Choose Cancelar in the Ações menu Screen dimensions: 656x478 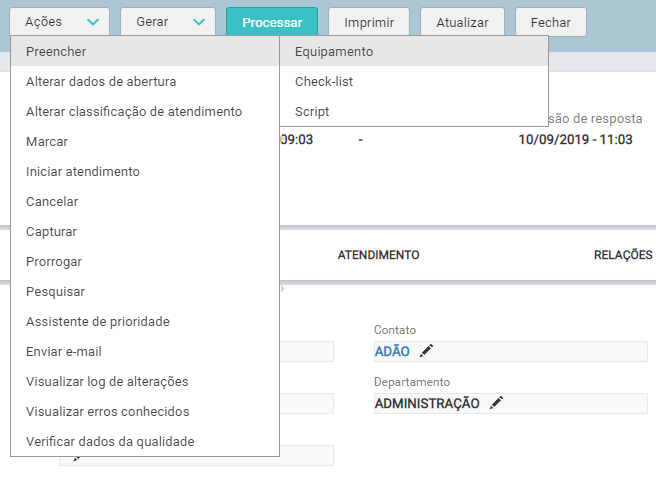click(x=145, y=202)
